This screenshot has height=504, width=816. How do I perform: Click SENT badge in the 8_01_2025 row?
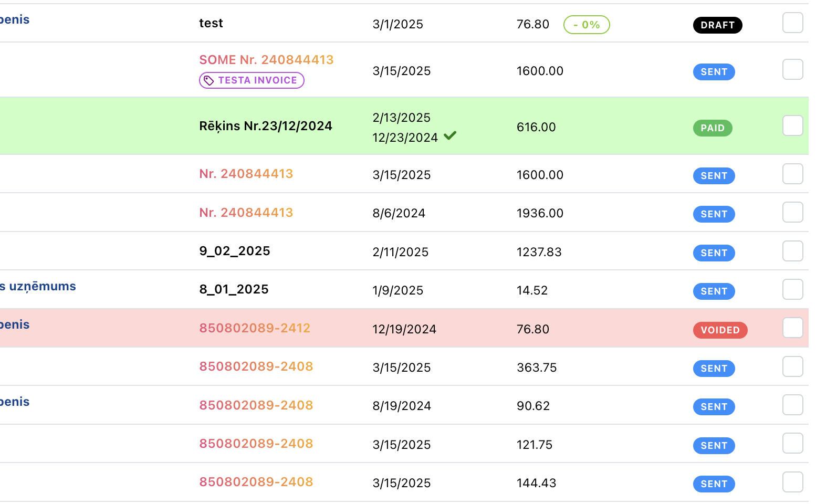pos(714,291)
